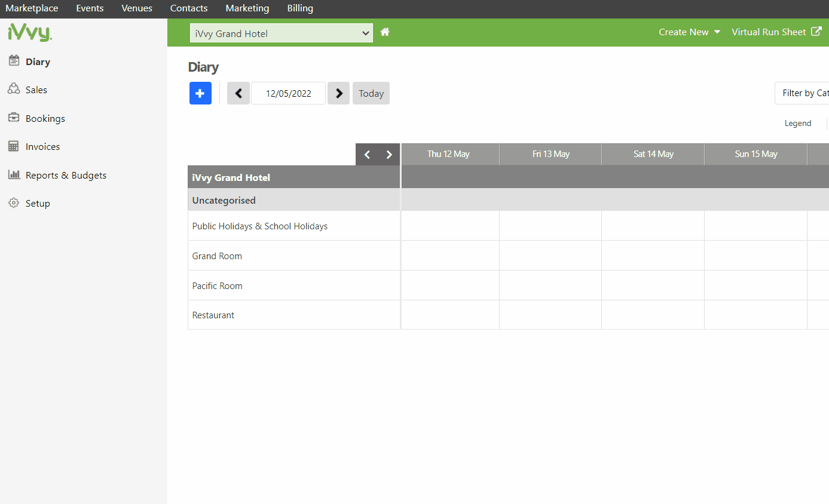Click the iVvy logo
The height and width of the screenshot is (504, 829).
[x=30, y=32]
